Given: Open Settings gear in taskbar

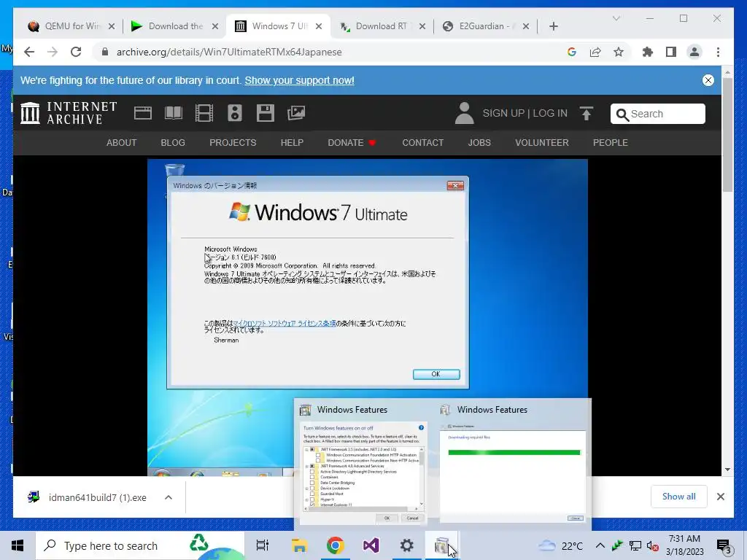Looking at the screenshot, I should point(406,545).
